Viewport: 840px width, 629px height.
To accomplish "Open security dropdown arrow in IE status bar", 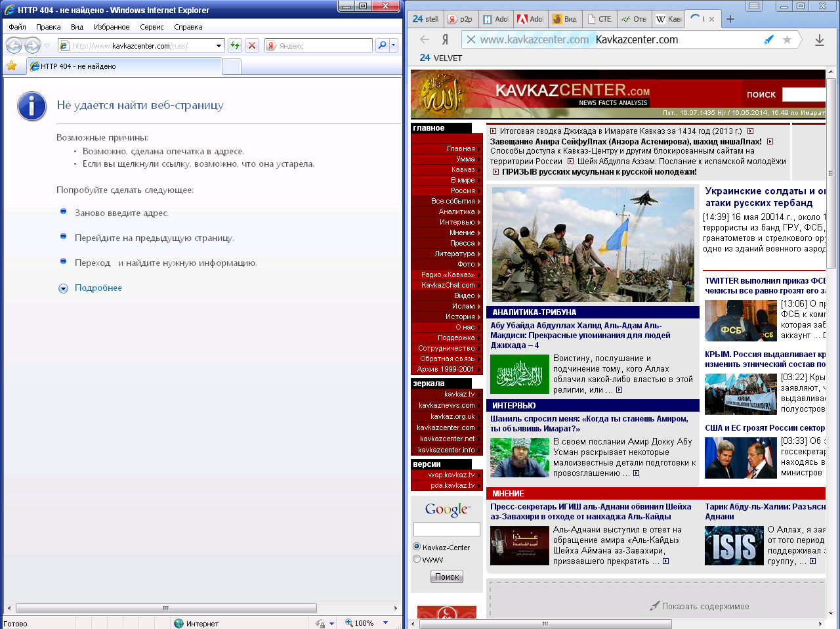I will 332,623.
